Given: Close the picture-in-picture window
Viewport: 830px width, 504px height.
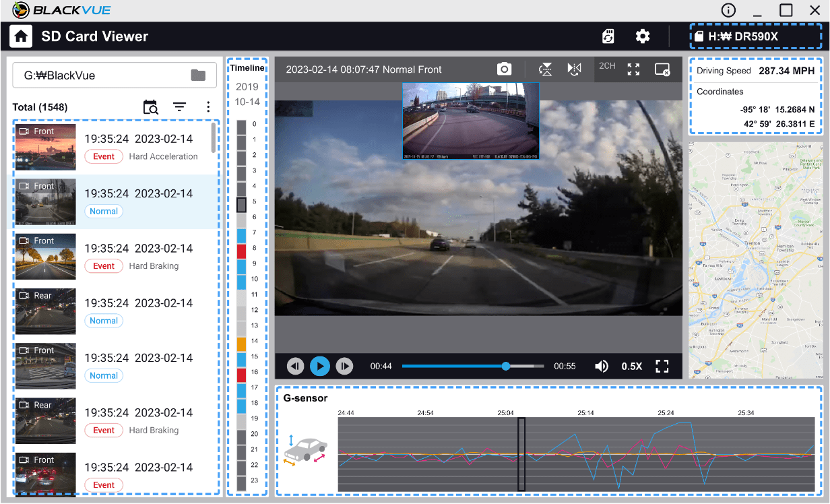Looking at the screenshot, I should click(x=662, y=69).
